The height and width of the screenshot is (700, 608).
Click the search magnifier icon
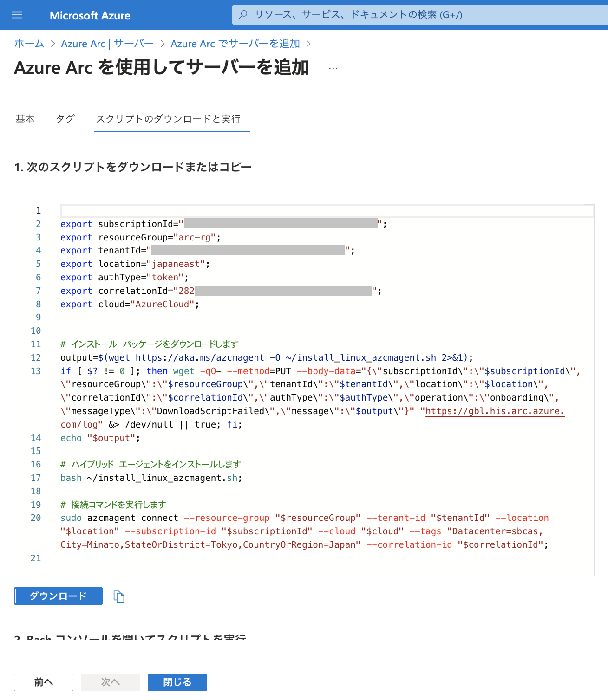point(243,15)
